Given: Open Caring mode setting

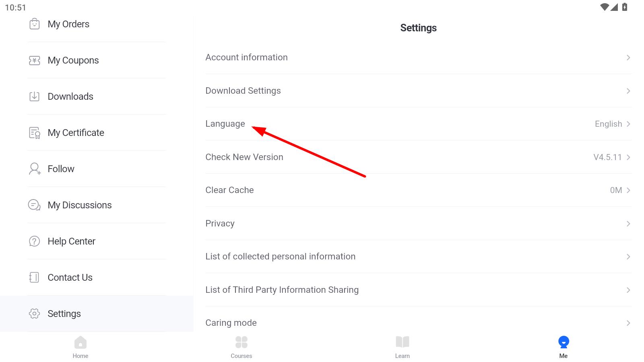Looking at the screenshot, I should click(x=418, y=323).
